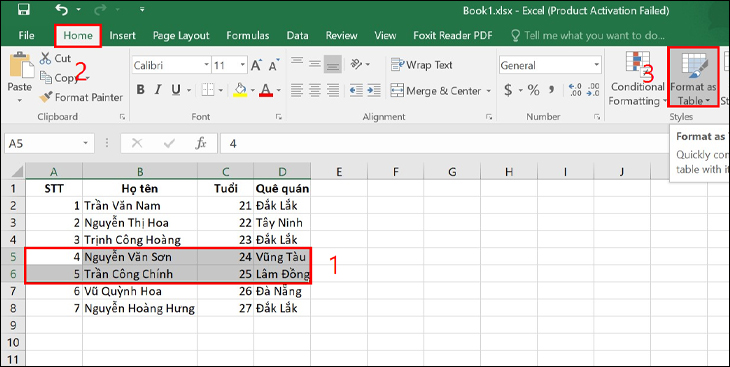The image size is (730, 367).
Task: Click the Increase Font Size icon
Action: (256, 66)
